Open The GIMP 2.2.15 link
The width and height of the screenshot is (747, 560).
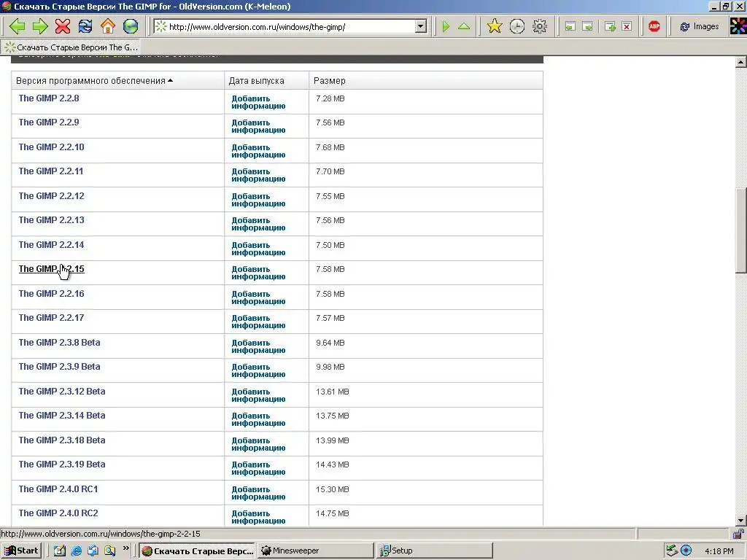(52, 269)
